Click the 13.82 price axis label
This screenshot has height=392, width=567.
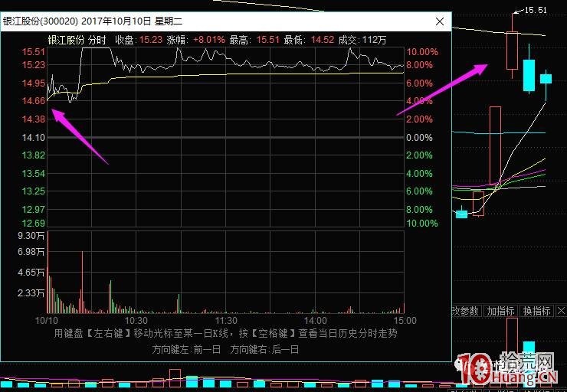(x=34, y=155)
